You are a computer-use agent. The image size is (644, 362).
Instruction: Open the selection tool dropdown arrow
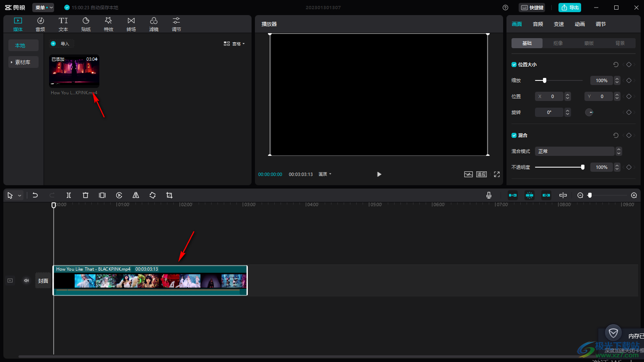[x=19, y=196]
